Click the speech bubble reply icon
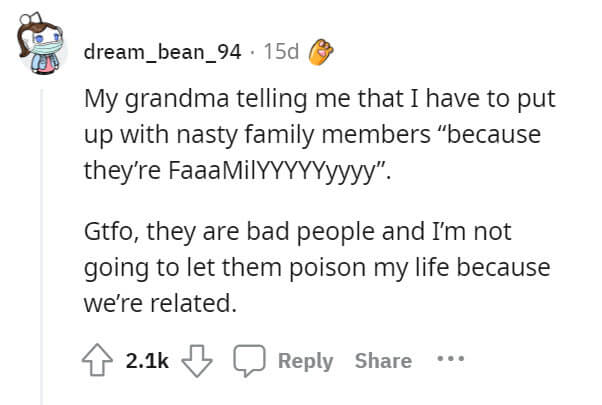This screenshot has width=602, height=405. click(249, 361)
